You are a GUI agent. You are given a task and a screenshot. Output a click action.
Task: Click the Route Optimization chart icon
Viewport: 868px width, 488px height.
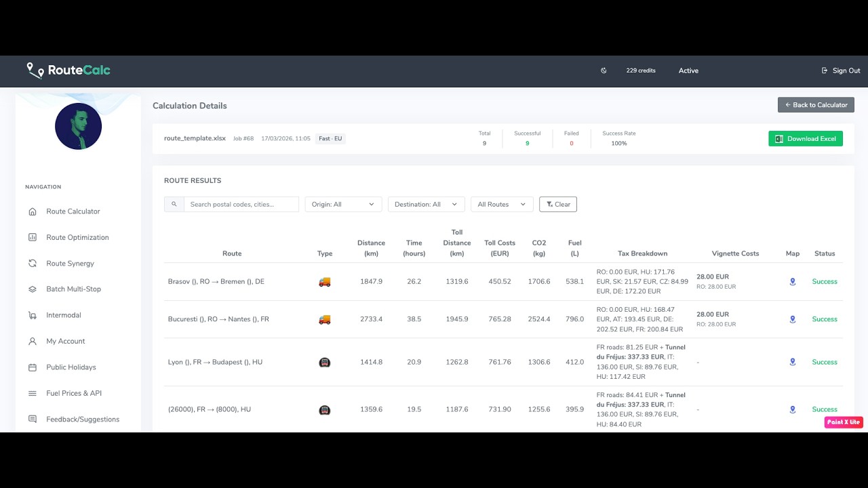pyautogui.click(x=33, y=237)
